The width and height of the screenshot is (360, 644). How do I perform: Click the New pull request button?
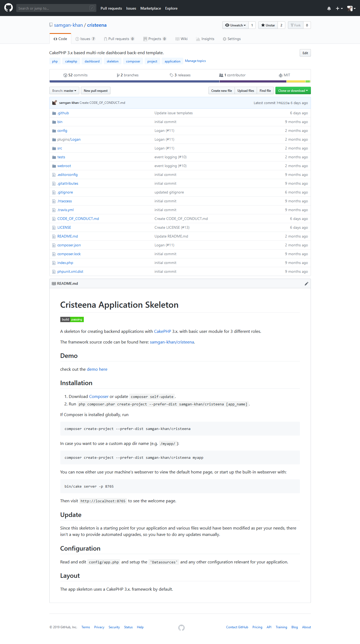[96, 91]
